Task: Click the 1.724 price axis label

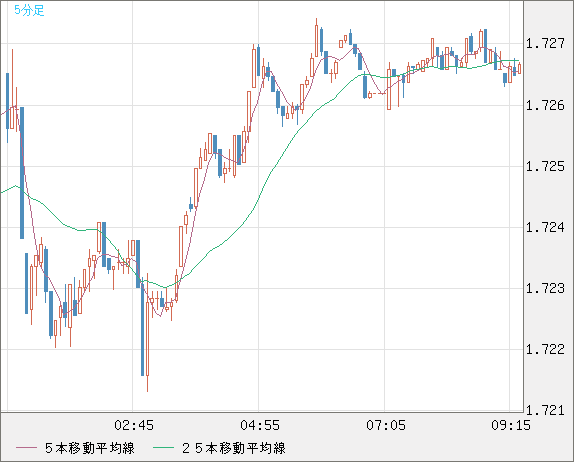Action: pos(545,228)
